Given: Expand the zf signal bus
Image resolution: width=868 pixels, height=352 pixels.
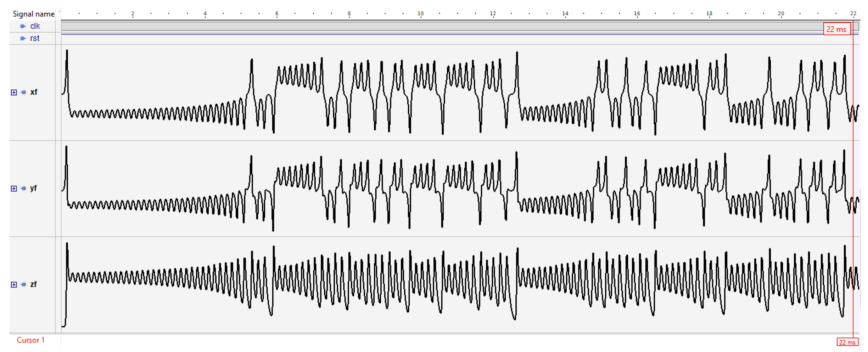Looking at the screenshot, I should 14,285.
